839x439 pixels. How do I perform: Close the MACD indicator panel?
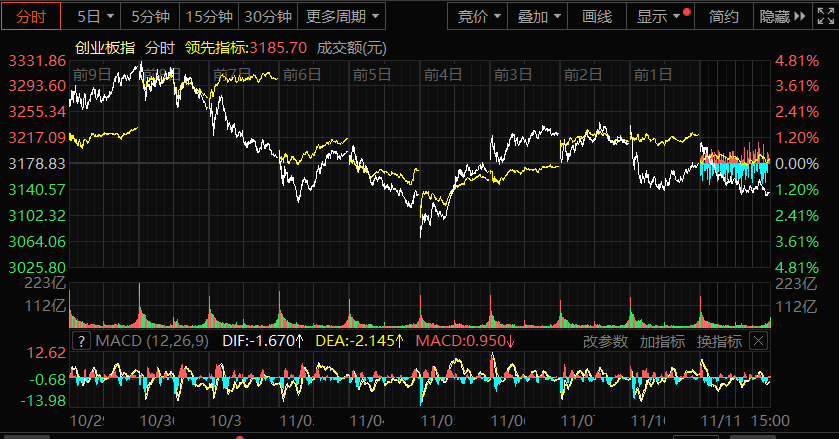(x=759, y=342)
